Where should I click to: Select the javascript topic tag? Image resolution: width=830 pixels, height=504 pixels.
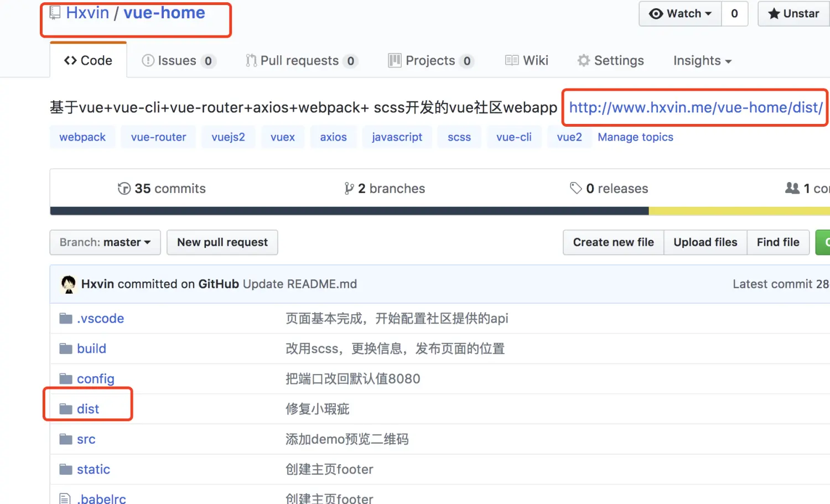(x=397, y=137)
